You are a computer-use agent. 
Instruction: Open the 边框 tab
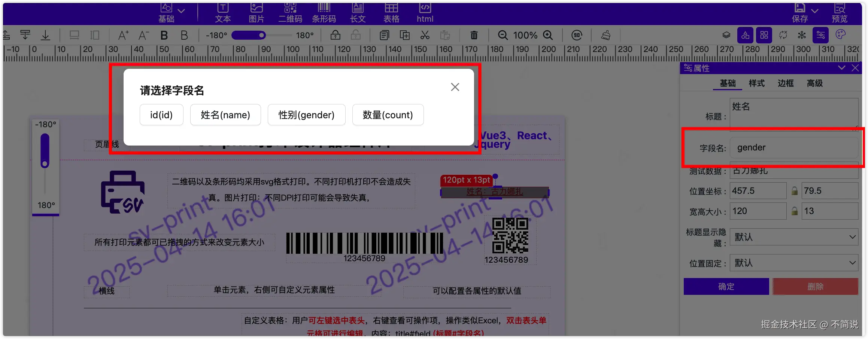point(786,83)
